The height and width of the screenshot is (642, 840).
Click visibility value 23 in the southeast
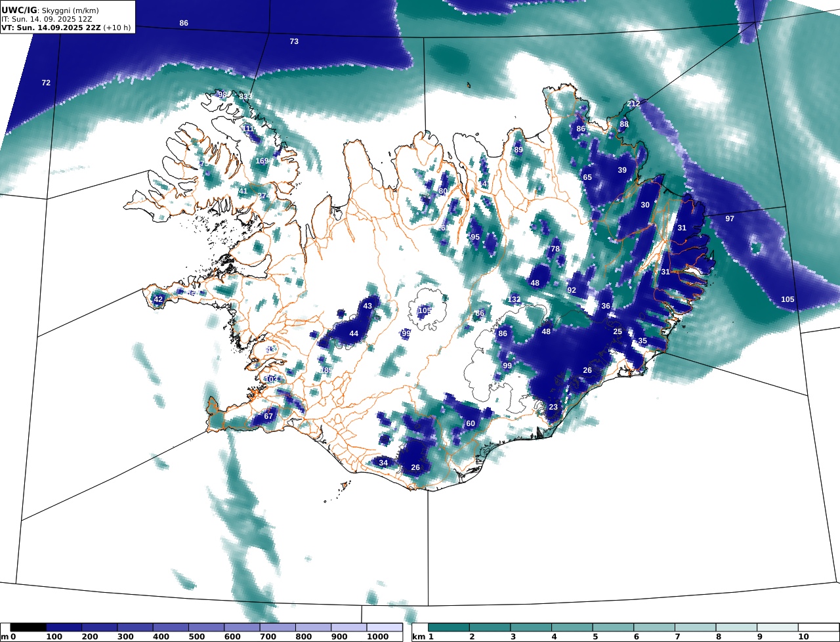553,407
